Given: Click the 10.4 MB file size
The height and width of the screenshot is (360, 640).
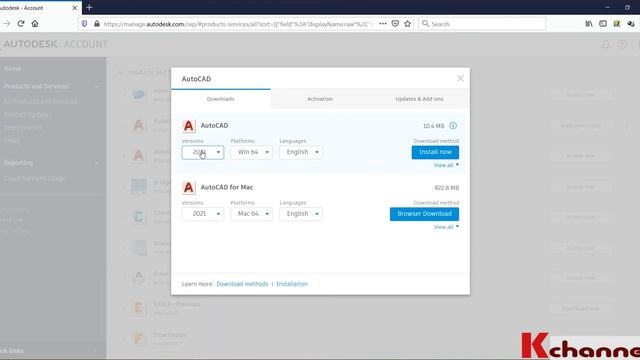Looking at the screenshot, I should point(433,126).
